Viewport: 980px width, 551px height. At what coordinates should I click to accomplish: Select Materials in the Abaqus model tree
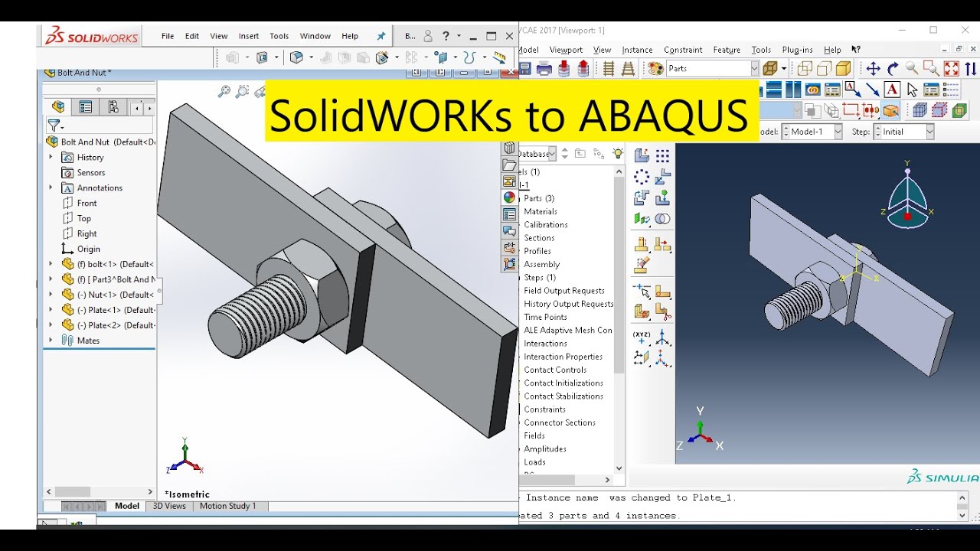[541, 211]
